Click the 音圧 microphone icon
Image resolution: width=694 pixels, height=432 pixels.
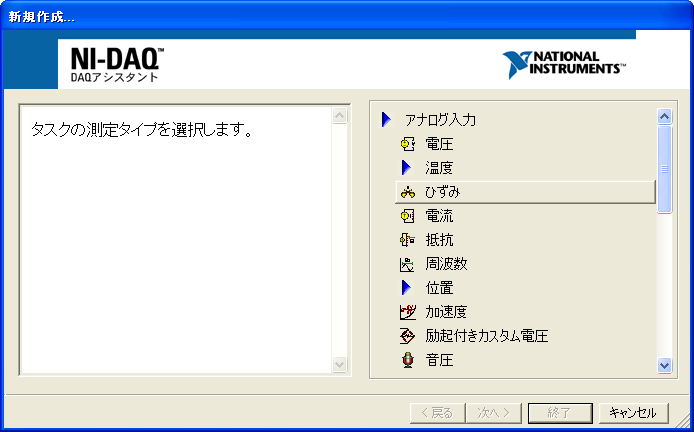408,360
